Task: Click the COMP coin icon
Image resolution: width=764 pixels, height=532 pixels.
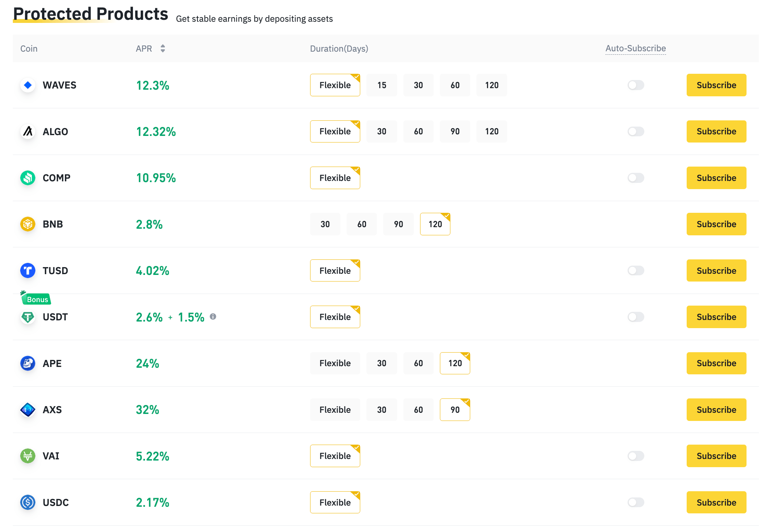Action: pos(28,178)
